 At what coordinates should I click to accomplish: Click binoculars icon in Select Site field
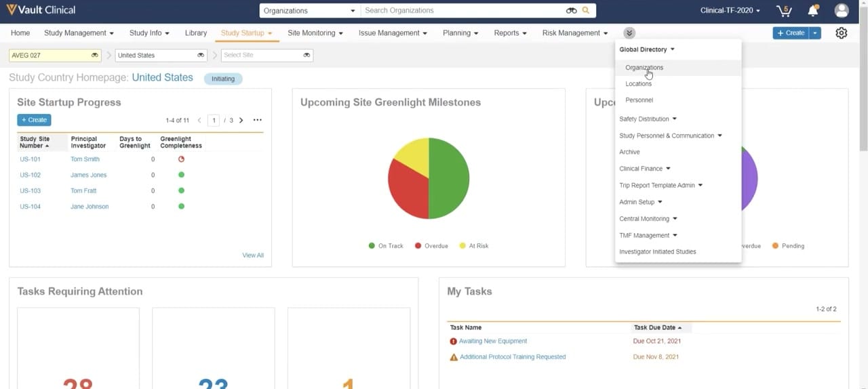pyautogui.click(x=307, y=56)
